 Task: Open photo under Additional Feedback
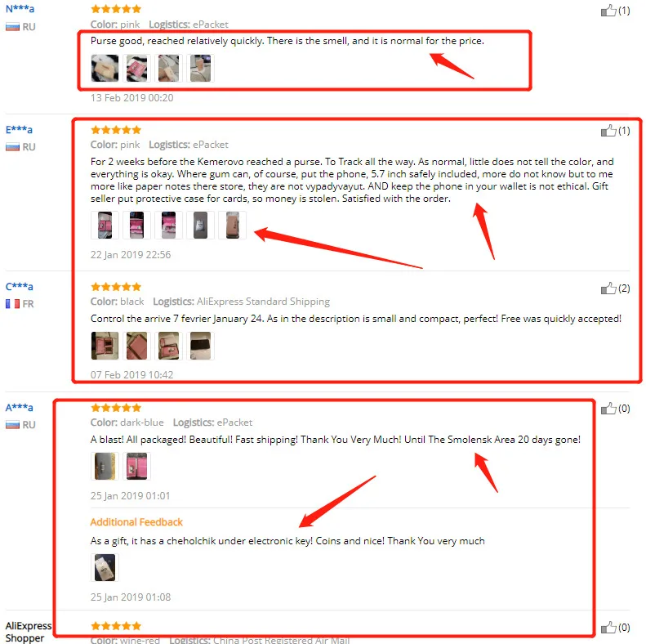(105, 567)
